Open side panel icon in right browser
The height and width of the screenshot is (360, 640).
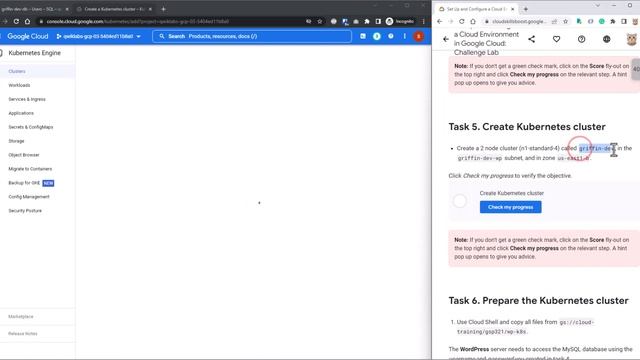point(624,21)
